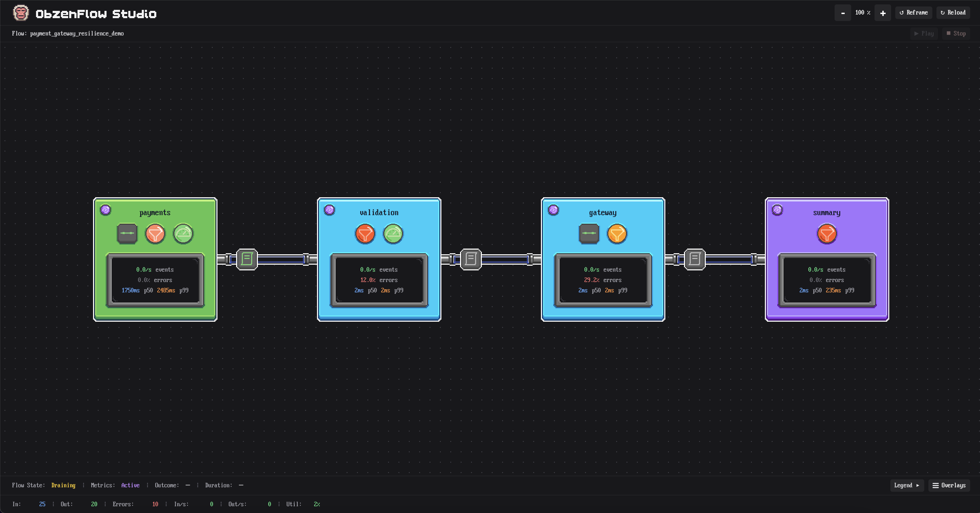The image size is (980, 513).
Task: Click the purple spiral badge on gateway node
Action: click(553, 210)
